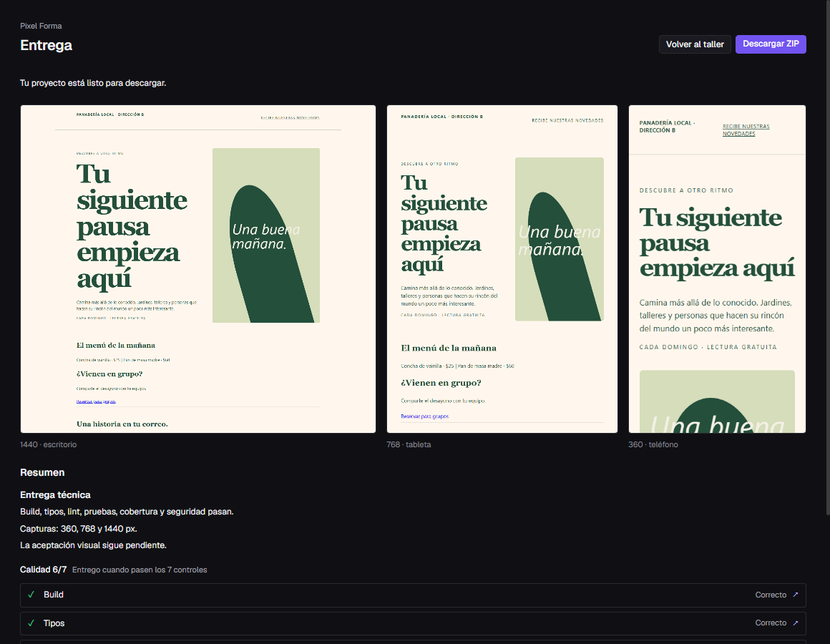Click the page vertical scrollbar
This screenshot has height=644, width=830.
click(x=827, y=258)
